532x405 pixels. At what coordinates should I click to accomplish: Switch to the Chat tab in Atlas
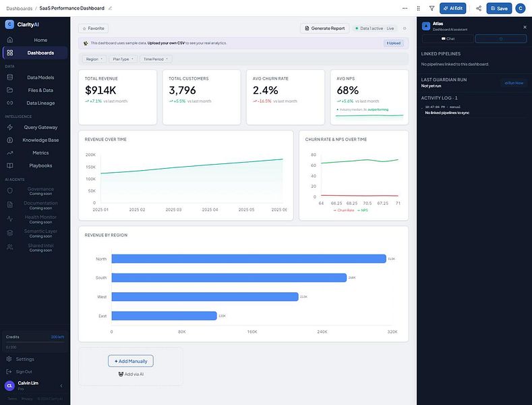[x=448, y=38]
